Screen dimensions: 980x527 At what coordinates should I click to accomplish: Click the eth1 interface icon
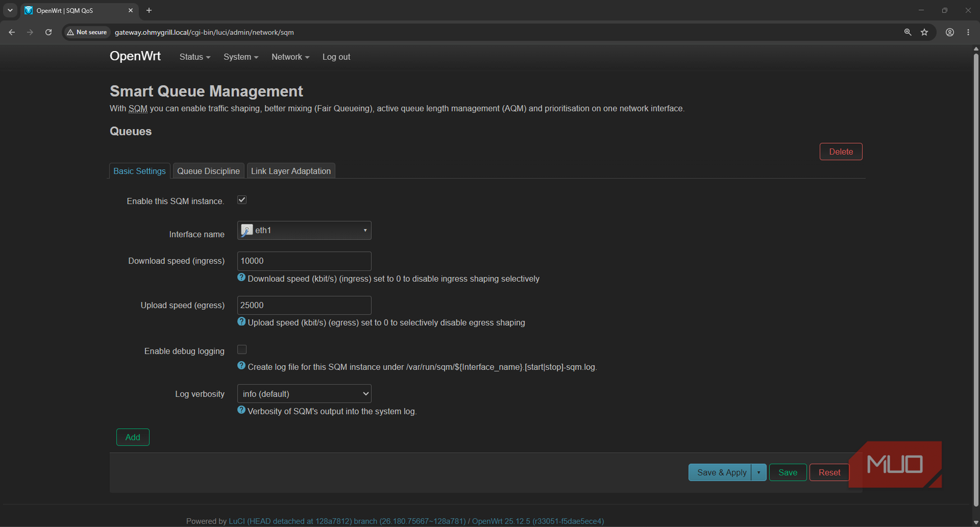click(246, 230)
